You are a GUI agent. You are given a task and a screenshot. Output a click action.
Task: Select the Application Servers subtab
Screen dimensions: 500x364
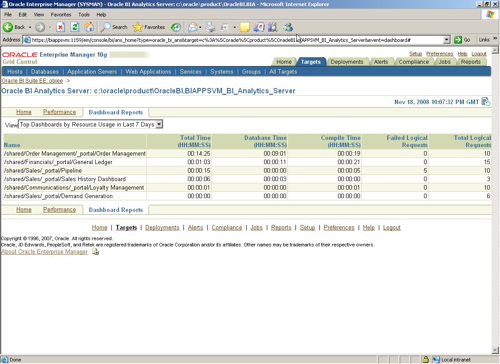point(92,72)
